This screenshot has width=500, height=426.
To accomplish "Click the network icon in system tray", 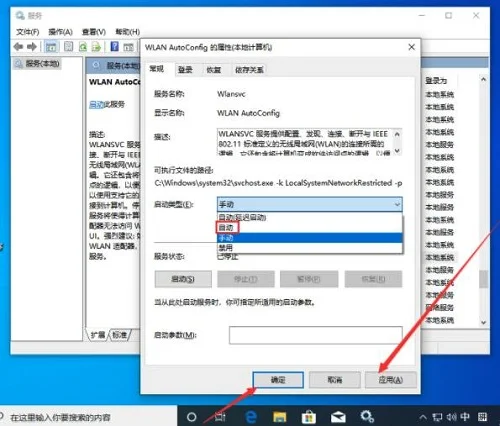I will (437, 417).
